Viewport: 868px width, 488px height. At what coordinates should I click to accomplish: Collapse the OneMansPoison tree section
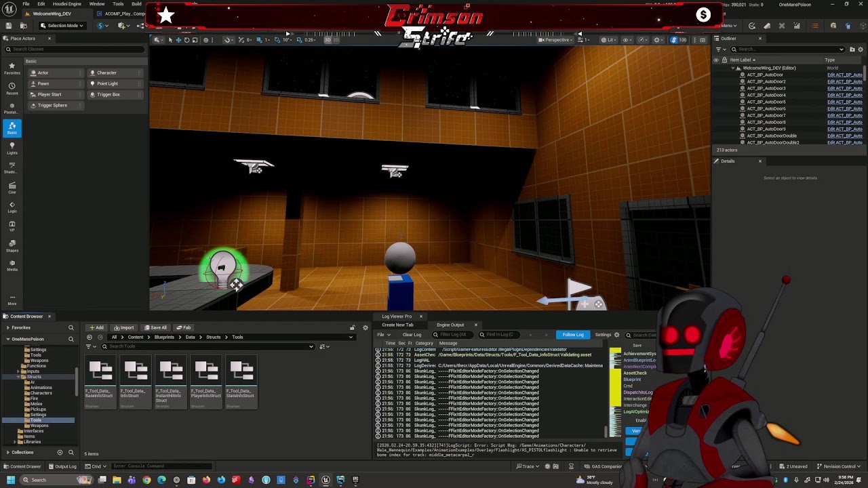(8, 339)
